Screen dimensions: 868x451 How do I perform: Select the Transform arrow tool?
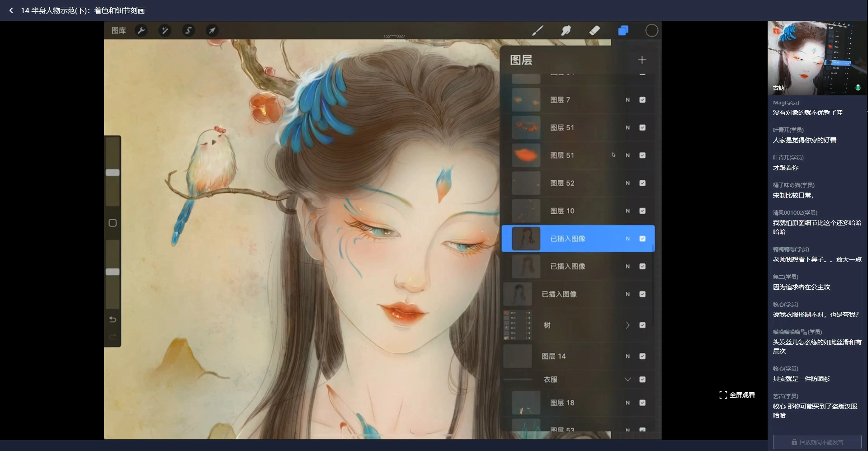point(212,31)
